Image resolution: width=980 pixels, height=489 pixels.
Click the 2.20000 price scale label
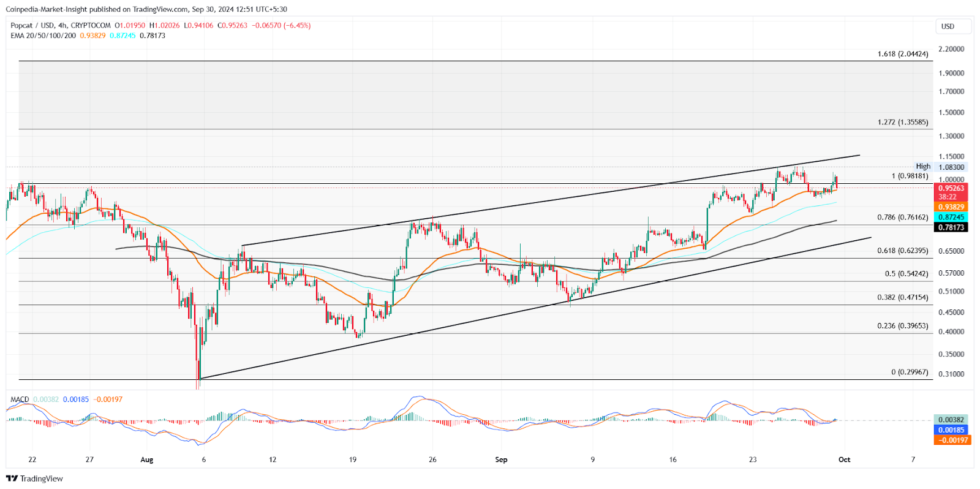point(951,49)
